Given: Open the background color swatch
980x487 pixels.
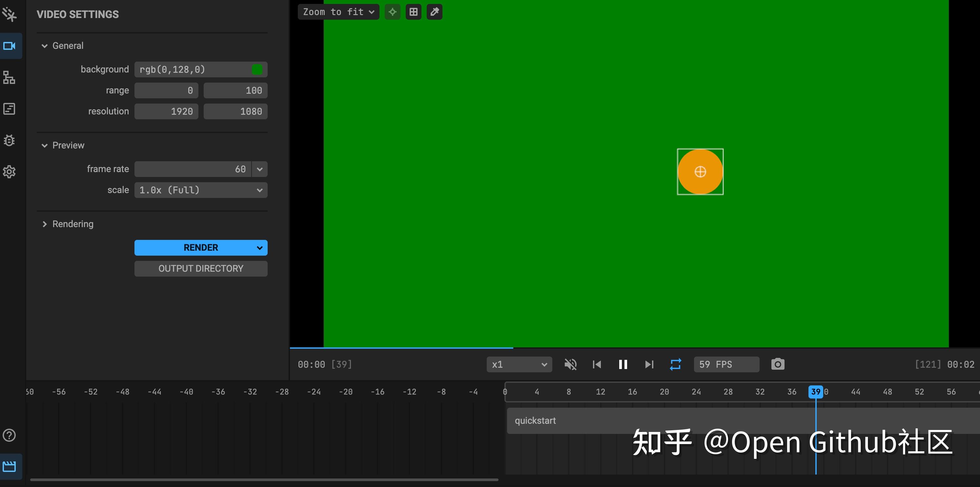Looking at the screenshot, I should pos(257,69).
